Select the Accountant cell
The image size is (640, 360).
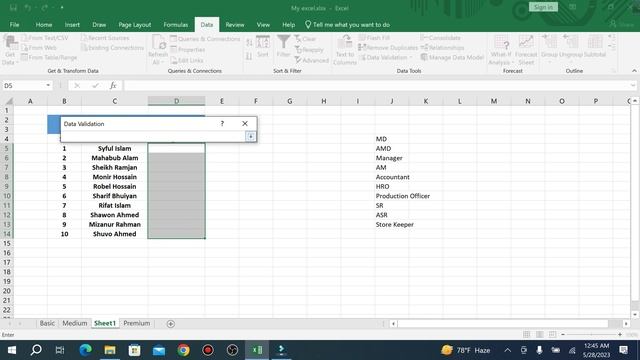click(x=392, y=177)
